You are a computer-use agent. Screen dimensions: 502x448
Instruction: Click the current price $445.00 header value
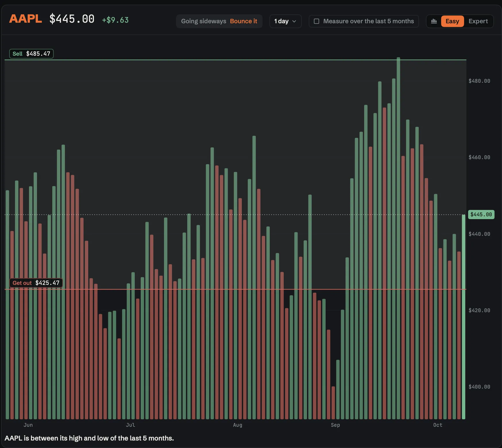pyautogui.click(x=72, y=19)
